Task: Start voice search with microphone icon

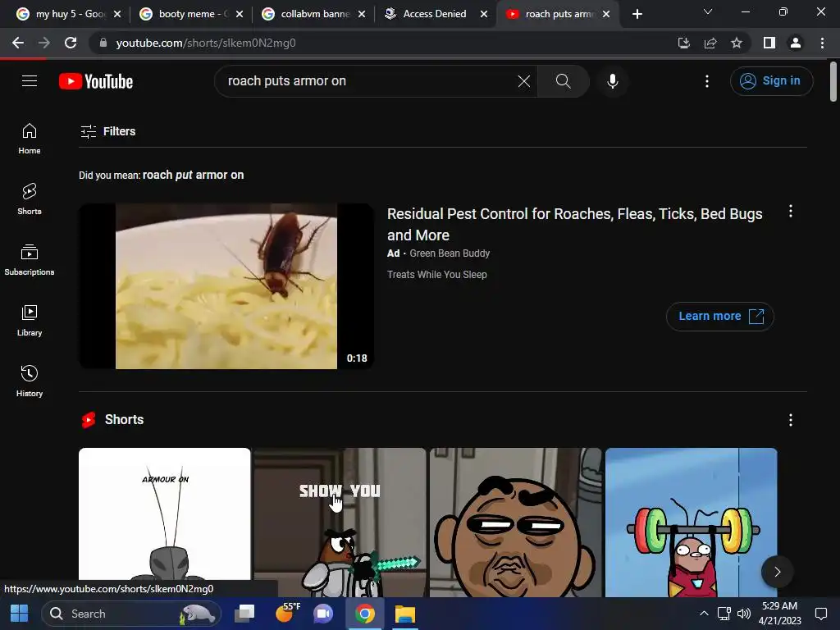Action: 612,81
